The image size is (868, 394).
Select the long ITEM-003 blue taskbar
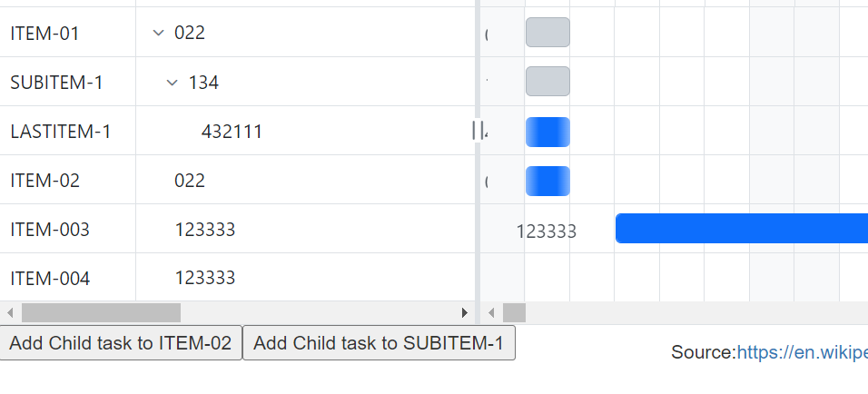tap(741, 229)
